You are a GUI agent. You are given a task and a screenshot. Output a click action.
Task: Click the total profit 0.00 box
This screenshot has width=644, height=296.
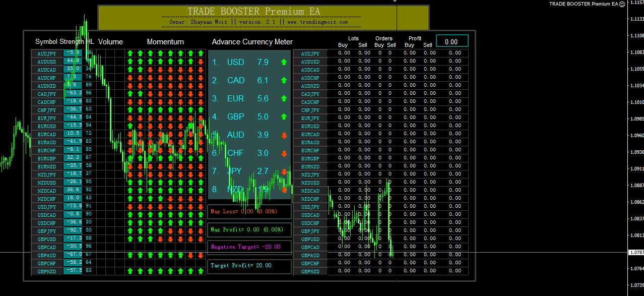[x=452, y=42]
